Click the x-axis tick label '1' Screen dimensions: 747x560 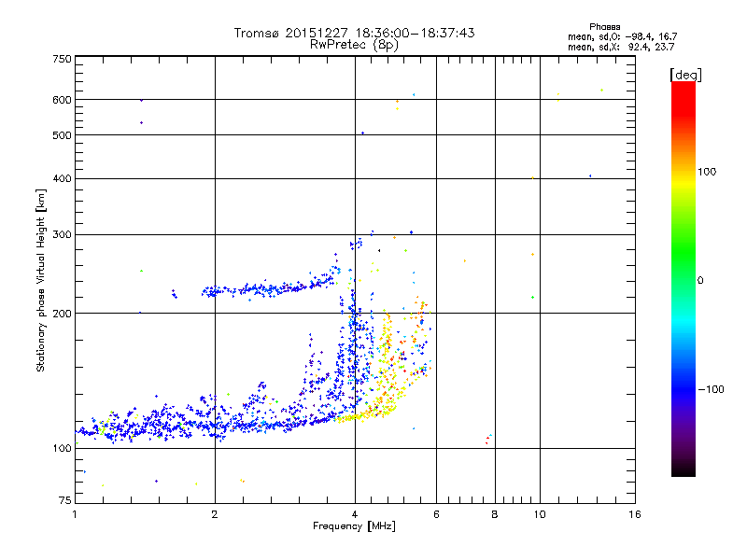[75, 514]
